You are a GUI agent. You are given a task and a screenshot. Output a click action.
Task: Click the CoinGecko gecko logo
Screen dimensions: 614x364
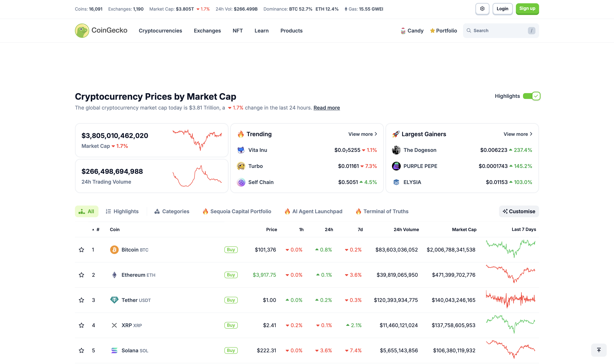(x=82, y=31)
